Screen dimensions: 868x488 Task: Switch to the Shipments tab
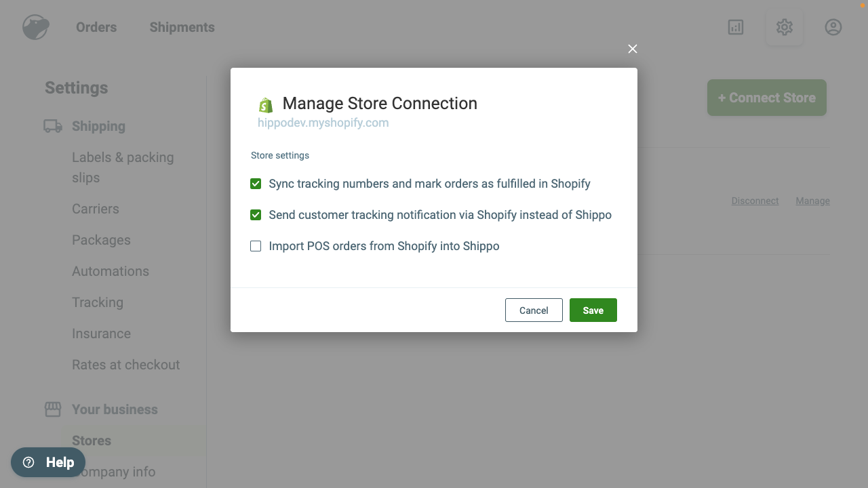(x=181, y=27)
